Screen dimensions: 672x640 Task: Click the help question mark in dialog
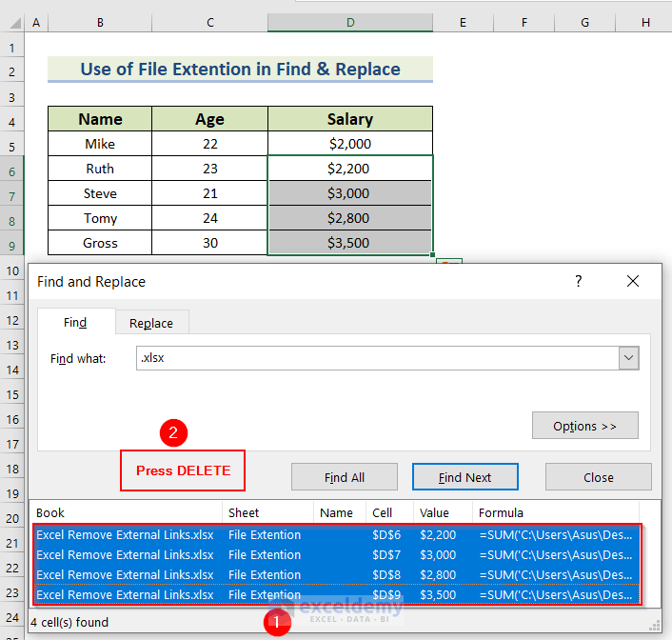click(x=578, y=281)
